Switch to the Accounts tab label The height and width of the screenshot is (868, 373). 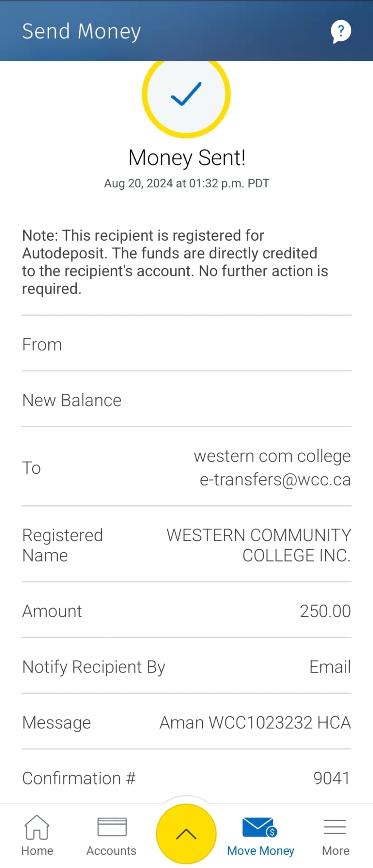coord(111,851)
